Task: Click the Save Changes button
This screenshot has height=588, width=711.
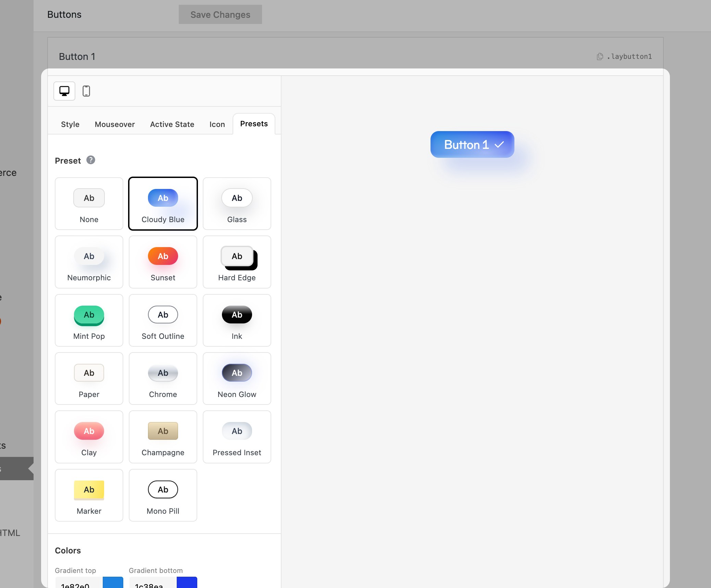Action: coord(220,14)
